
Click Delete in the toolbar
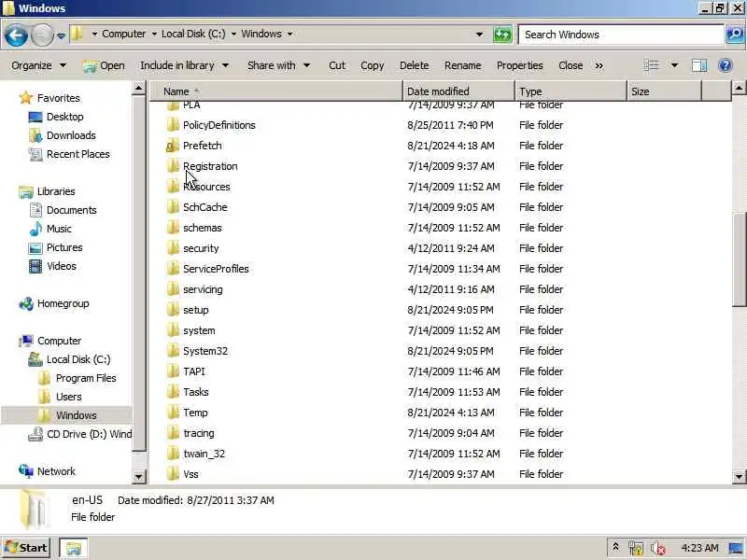(414, 65)
